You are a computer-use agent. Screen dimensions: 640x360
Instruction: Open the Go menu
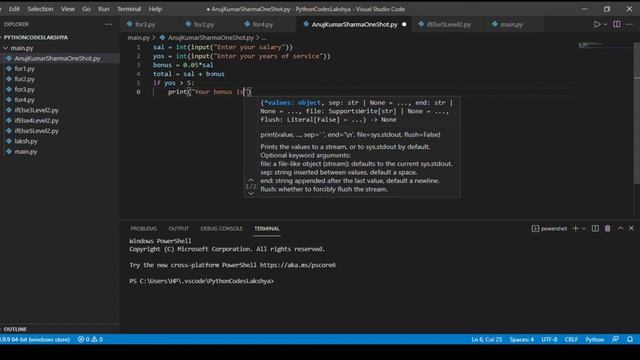coord(86,9)
